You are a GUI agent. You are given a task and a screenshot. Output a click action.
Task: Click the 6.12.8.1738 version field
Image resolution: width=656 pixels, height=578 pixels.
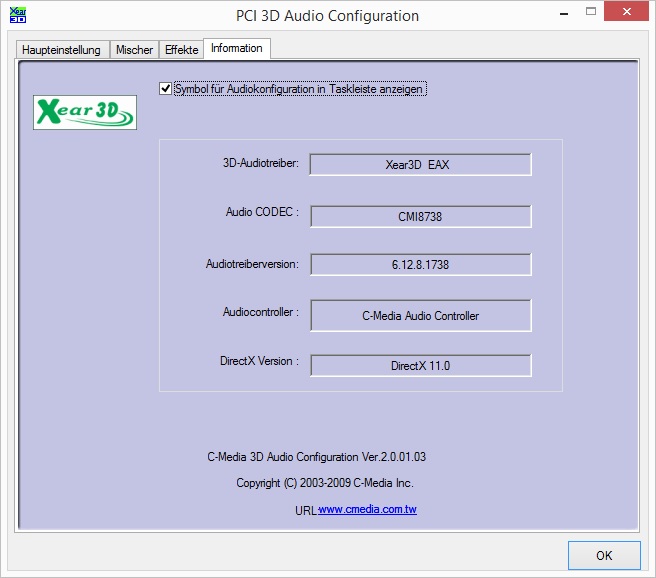click(420, 264)
